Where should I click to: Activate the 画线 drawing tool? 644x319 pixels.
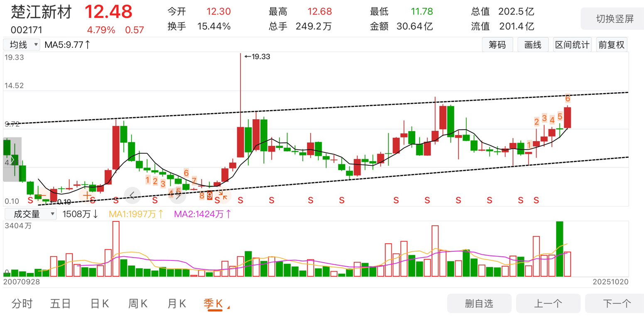pyautogui.click(x=533, y=45)
